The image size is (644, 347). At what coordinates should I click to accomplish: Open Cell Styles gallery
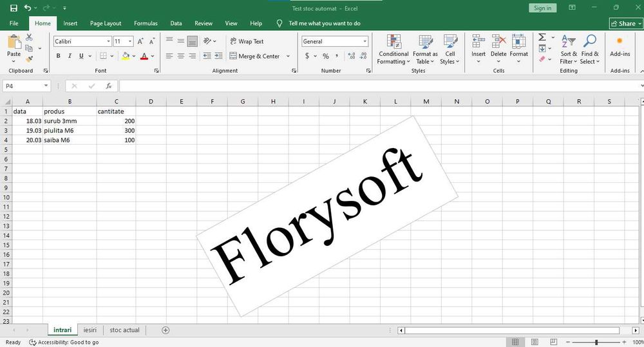tap(450, 50)
